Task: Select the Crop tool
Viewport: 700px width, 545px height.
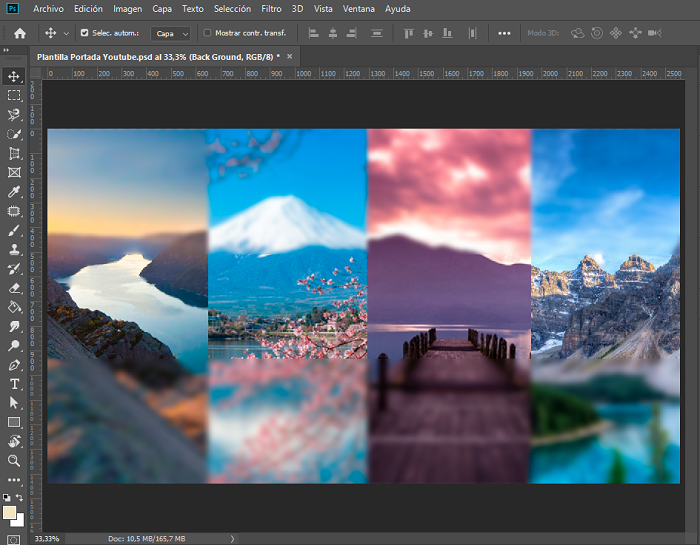Action: pyautogui.click(x=14, y=154)
